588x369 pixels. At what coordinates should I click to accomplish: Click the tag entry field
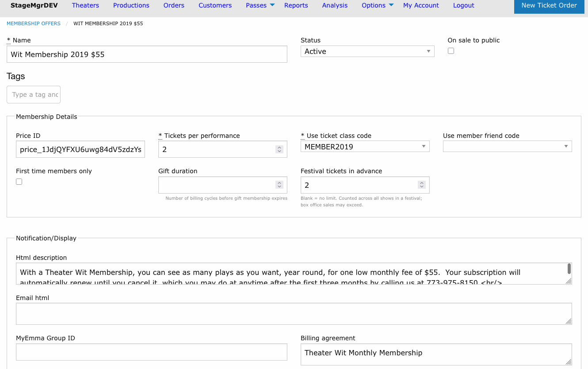coord(34,95)
